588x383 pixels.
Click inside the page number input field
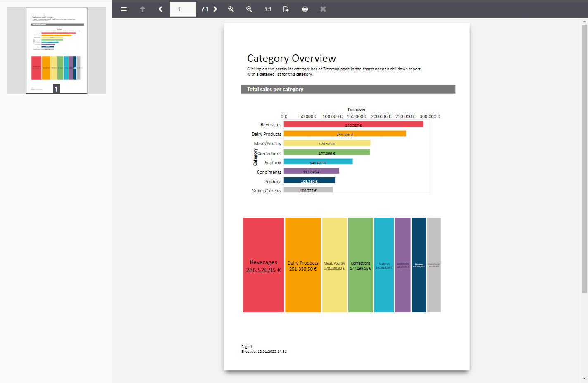183,9
